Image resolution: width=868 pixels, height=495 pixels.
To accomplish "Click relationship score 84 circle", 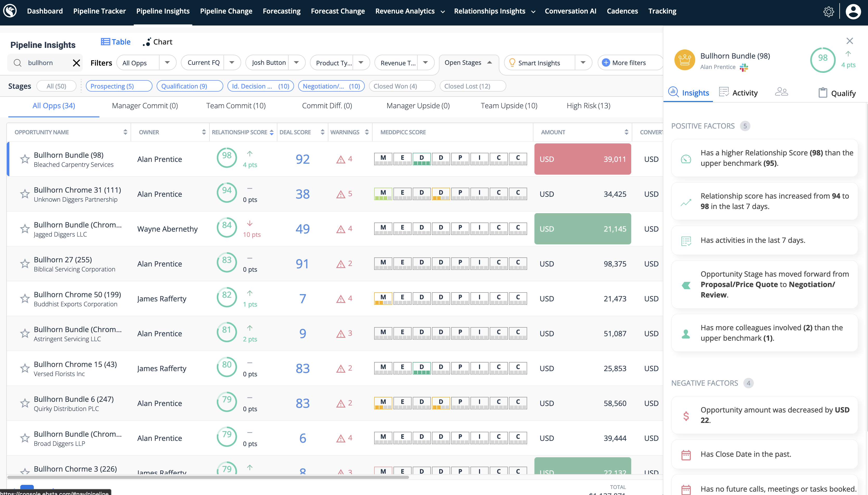I will (227, 227).
